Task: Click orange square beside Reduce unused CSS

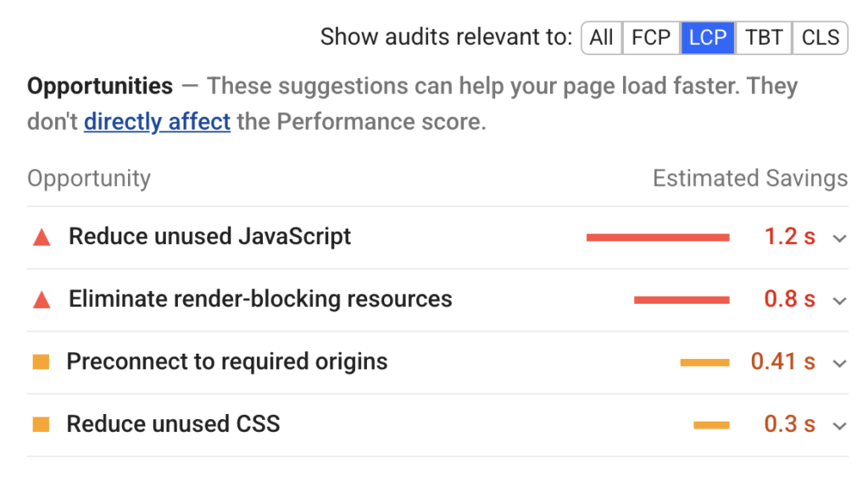Action: click(x=41, y=424)
